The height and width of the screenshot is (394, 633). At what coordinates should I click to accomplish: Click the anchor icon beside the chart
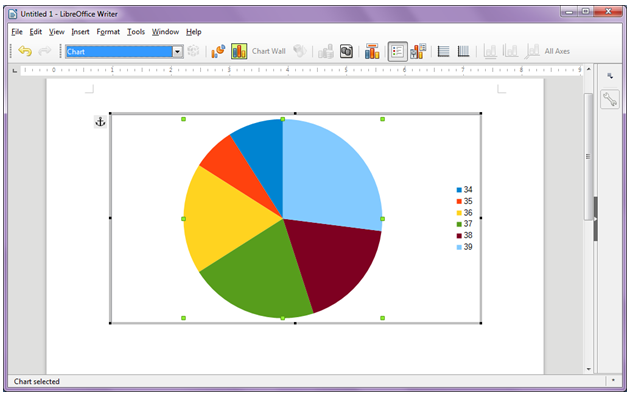[100, 122]
